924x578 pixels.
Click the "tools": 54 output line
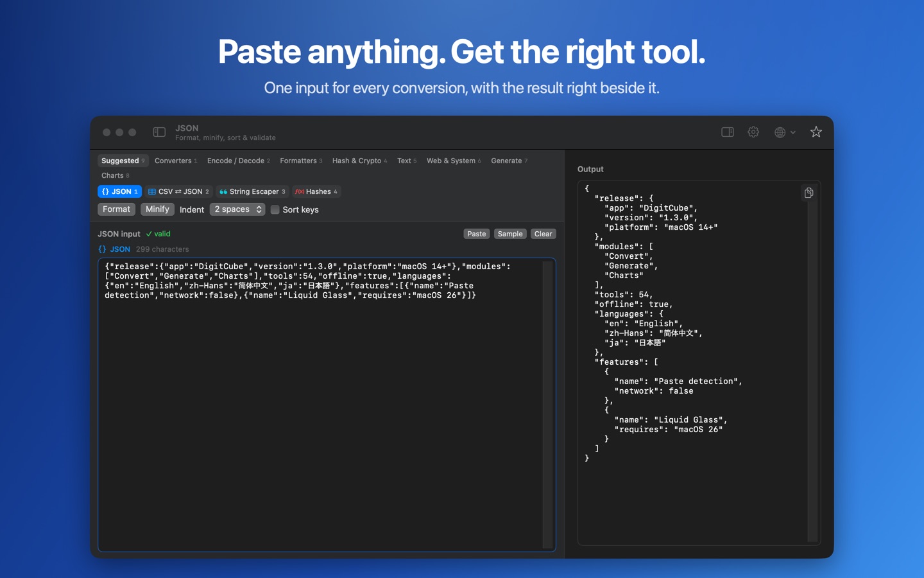pyautogui.click(x=624, y=295)
